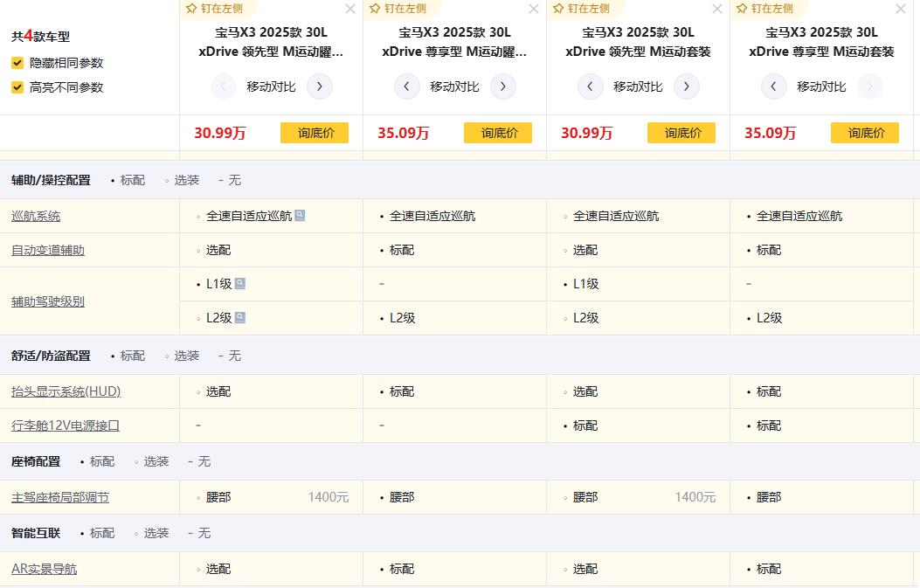920x588 pixels.
Task: Close the 领先型 M运动套装 comparison column
Action: (717, 9)
